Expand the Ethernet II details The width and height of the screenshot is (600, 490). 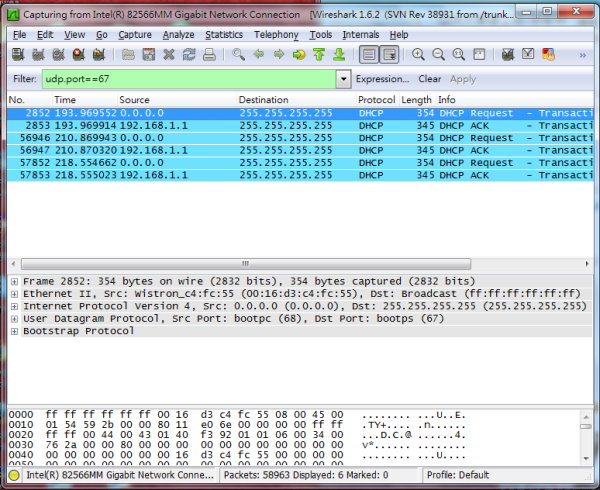pos(14,294)
